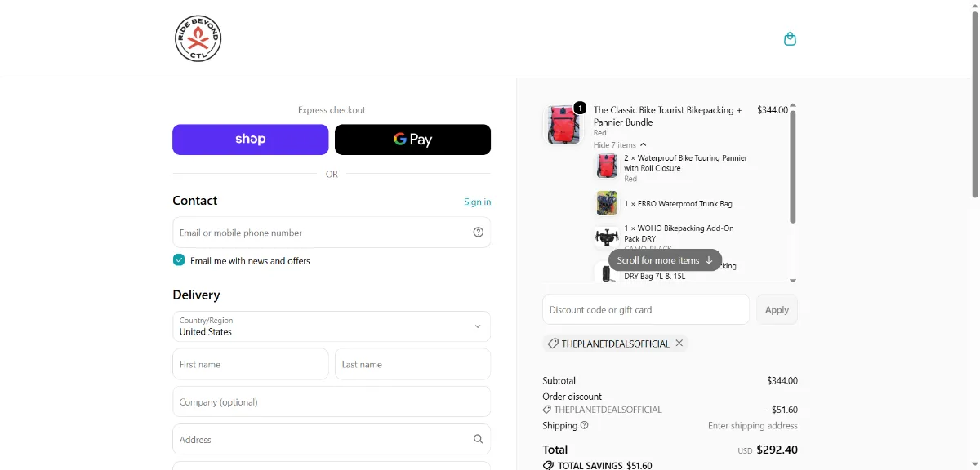This screenshot has height=470, width=980.
Task: Click the address search magnifier icon
Action: coord(479,439)
